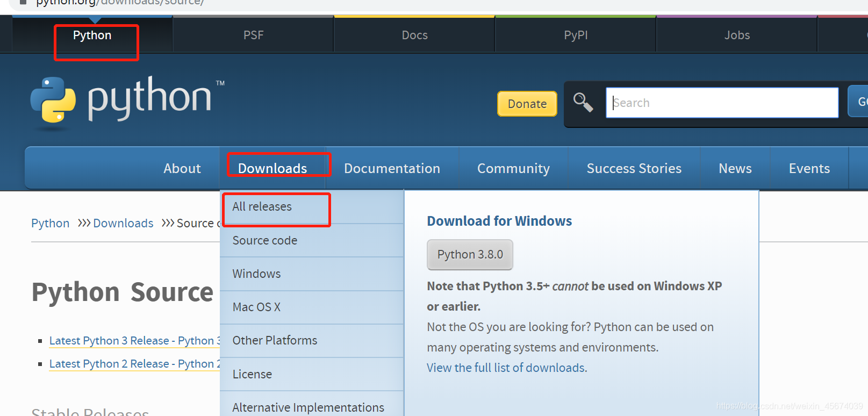Click the yellow Donate button
The image size is (868, 416).
click(527, 104)
